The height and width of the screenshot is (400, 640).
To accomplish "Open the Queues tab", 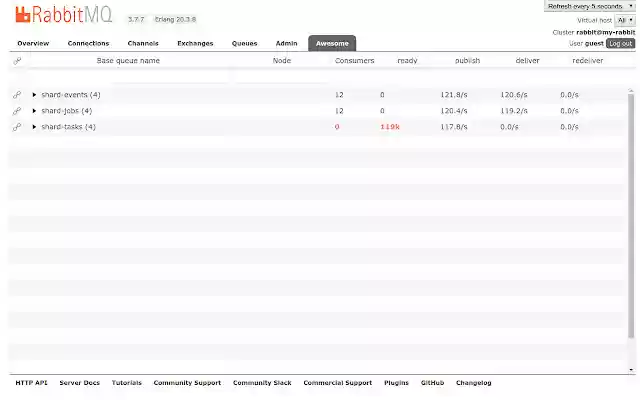I will [x=244, y=43].
